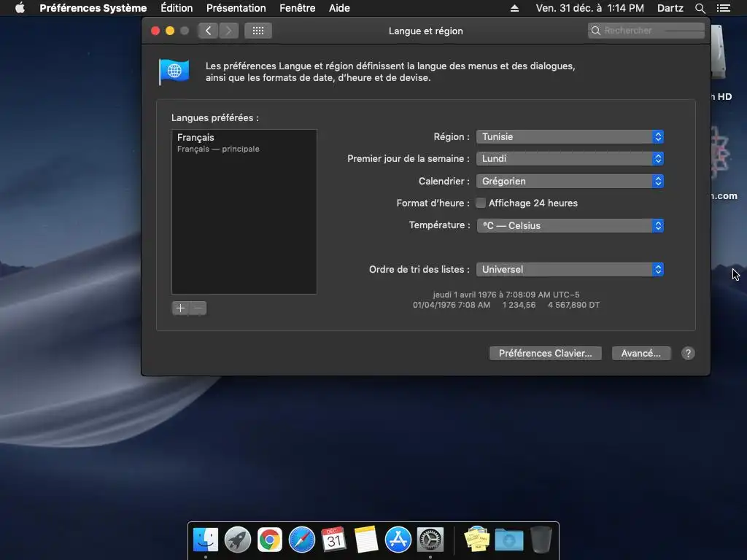Screen dimensions: 747x560
Task: Open the Apple menu
Action: (x=20, y=7)
